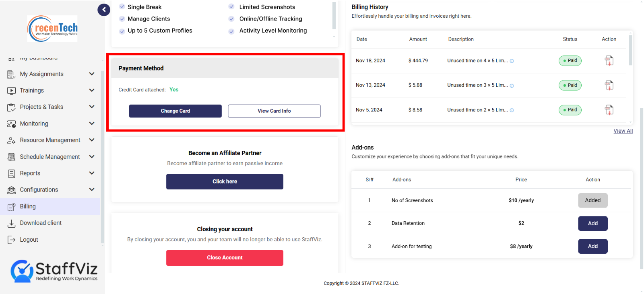Screen dimensions: 644x294
Task: Download invoice PDF for Nov 13, 2024
Action: point(609,85)
